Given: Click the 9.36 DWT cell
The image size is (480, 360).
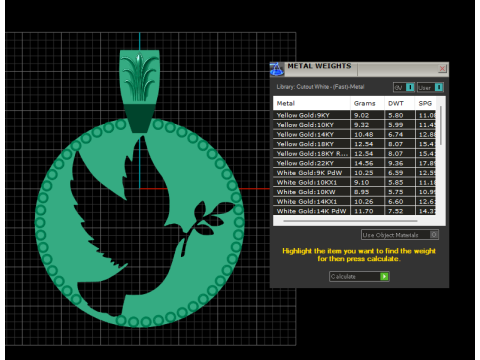Looking at the screenshot, I should (x=399, y=163).
